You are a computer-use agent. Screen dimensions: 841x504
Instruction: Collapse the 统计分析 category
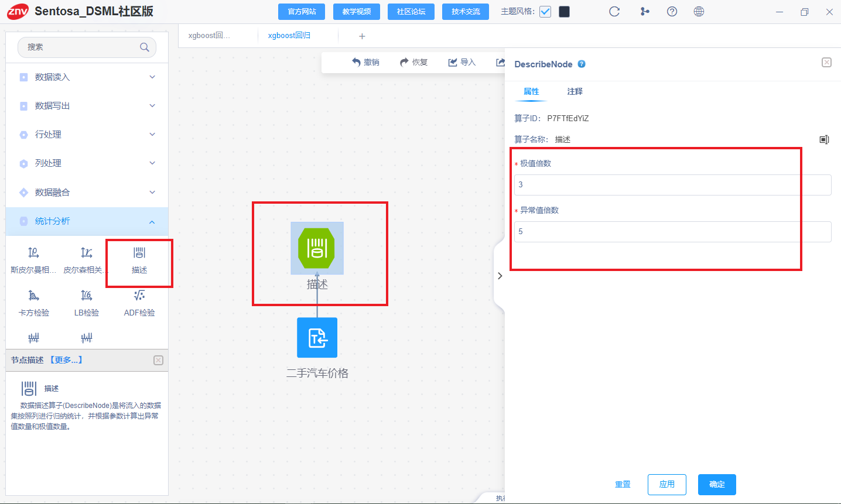(x=87, y=221)
